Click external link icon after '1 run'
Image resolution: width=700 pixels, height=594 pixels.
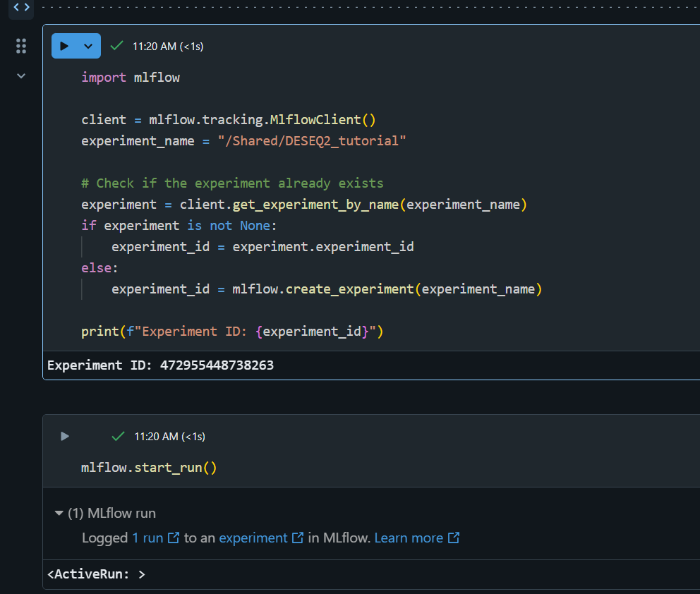point(174,538)
